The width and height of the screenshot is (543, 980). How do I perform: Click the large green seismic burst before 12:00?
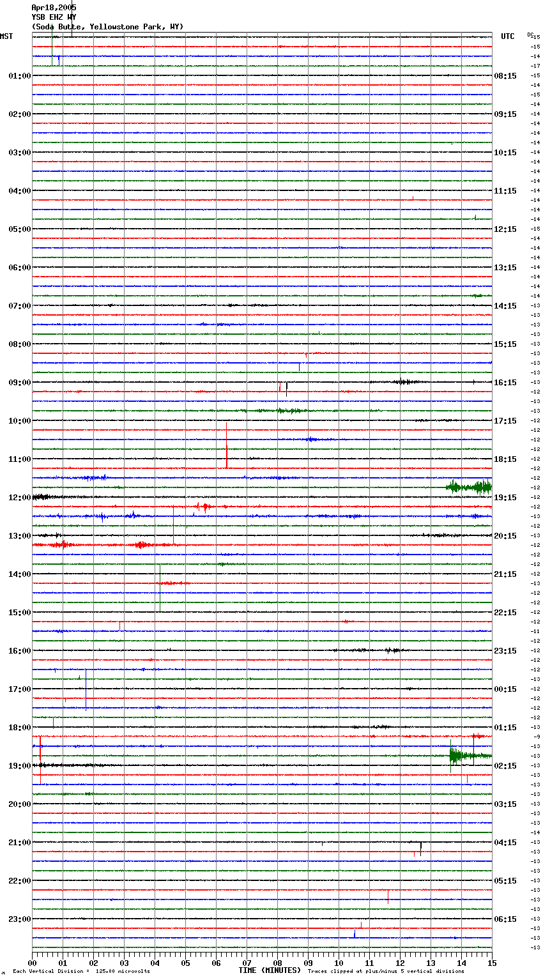click(x=469, y=487)
